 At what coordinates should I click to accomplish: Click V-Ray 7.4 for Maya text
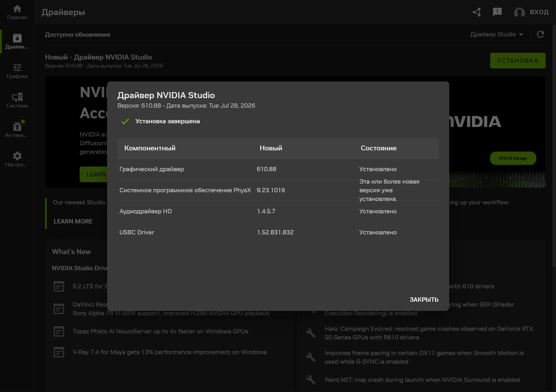170,352
